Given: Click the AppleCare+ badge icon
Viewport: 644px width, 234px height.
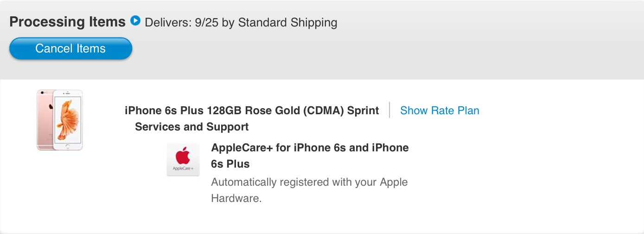Looking at the screenshot, I should [x=183, y=160].
